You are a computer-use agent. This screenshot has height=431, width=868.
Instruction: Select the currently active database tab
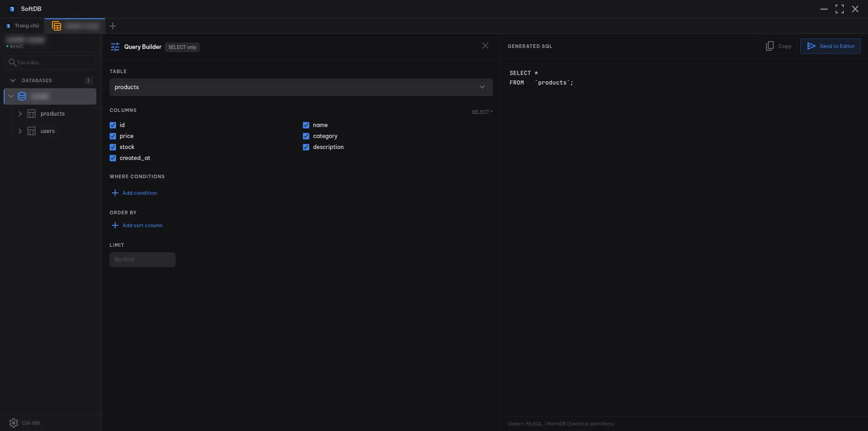74,26
